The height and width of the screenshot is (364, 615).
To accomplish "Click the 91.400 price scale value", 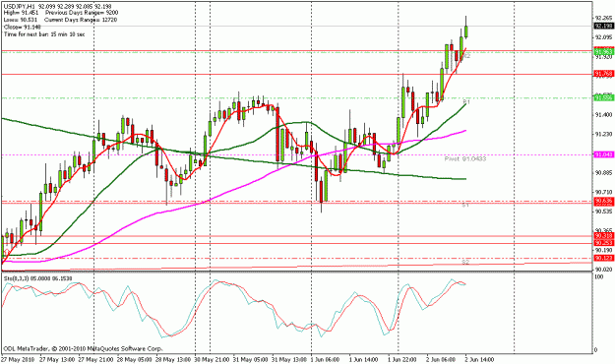I will coord(603,114).
